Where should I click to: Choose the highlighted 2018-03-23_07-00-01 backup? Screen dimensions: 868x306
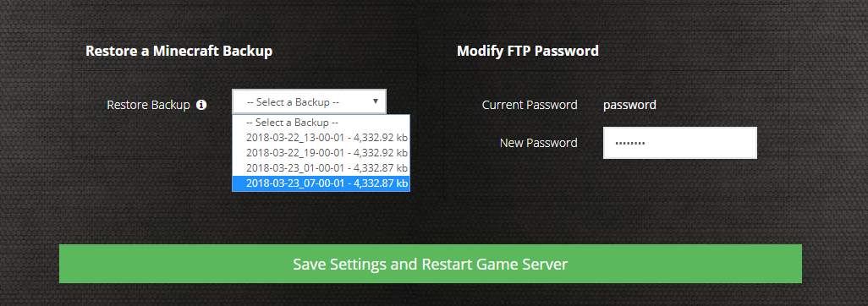tap(321, 183)
